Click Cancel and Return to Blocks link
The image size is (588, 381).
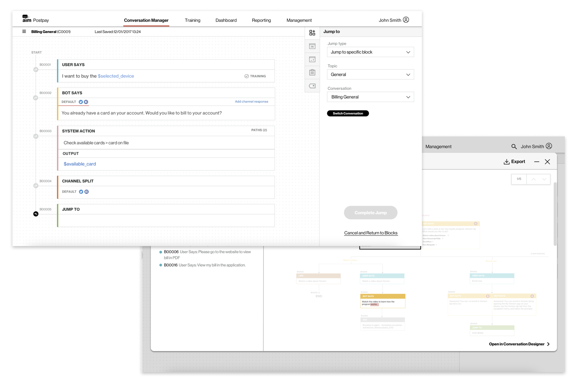(371, 233)
